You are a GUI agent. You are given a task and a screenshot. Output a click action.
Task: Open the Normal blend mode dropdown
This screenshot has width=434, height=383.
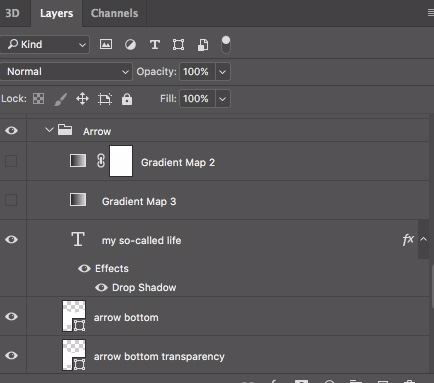tap(66, 72)
